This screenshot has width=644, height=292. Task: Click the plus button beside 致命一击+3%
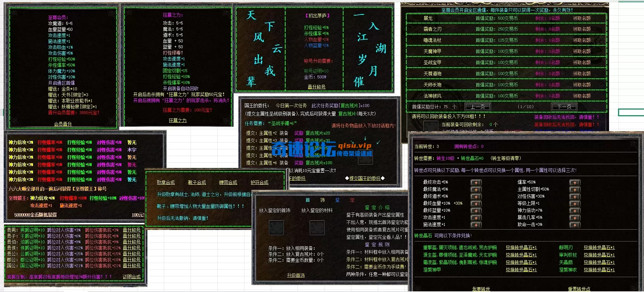(575, 225)
